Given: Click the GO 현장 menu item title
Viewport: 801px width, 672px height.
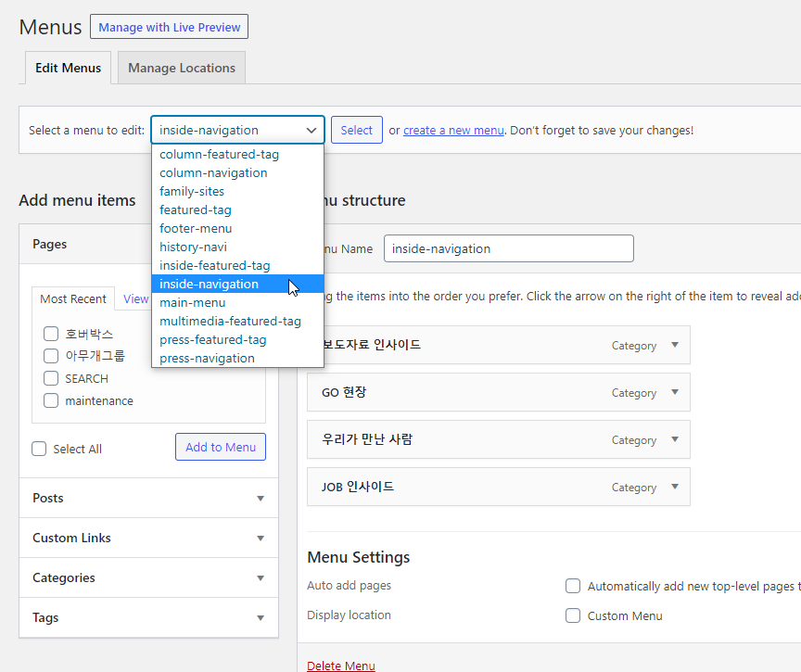Looking at the screenshot, I should pos(344,392).
